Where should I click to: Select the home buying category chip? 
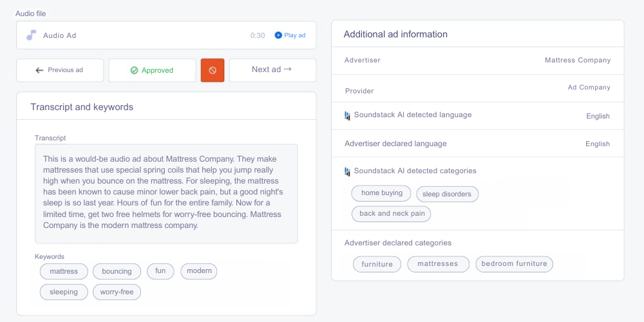tap(381, 193)
